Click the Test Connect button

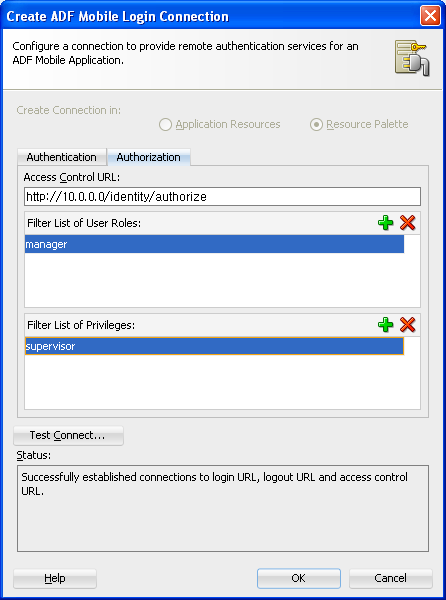pyautogui.click(x=68, y=435)
